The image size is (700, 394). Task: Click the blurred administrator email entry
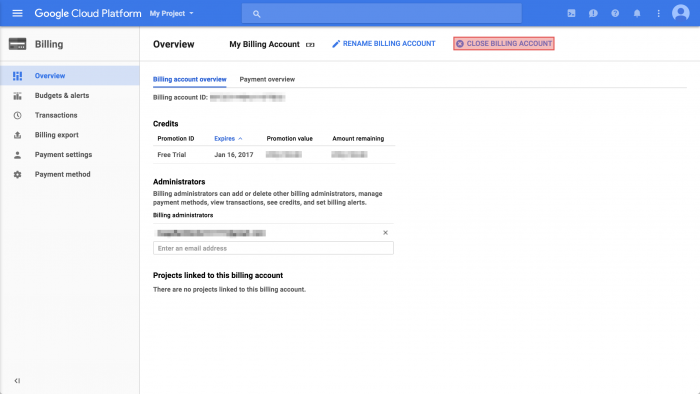pyautogui.click(x=211, y=233)
